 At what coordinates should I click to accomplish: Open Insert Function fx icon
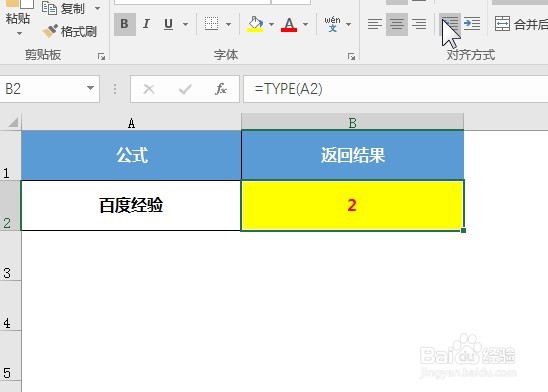point(221,89)
